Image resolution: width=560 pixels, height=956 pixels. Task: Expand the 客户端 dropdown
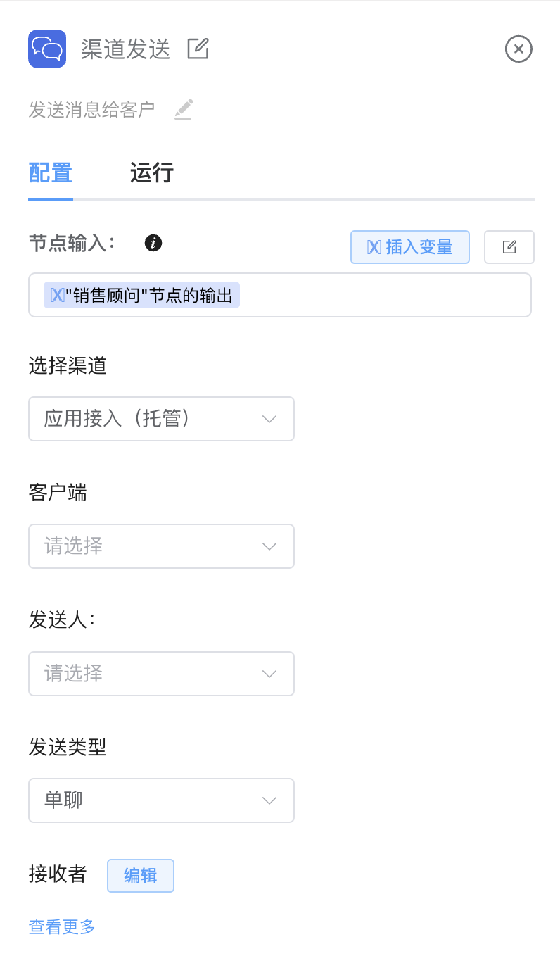161,546
